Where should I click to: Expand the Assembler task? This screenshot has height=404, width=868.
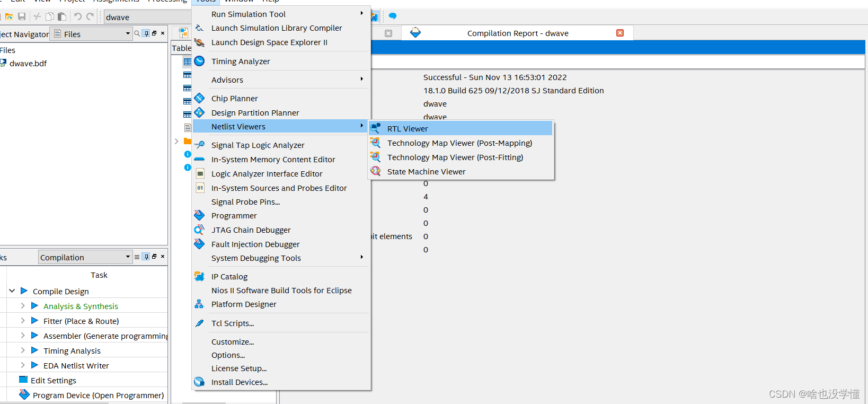coord(23,336)
